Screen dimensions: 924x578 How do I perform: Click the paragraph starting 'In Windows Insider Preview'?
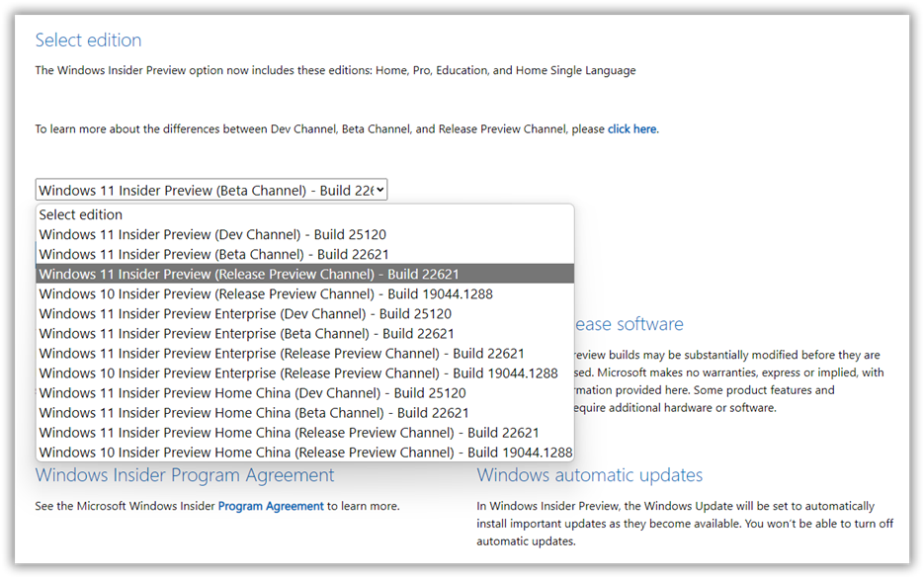pos(685,524)
